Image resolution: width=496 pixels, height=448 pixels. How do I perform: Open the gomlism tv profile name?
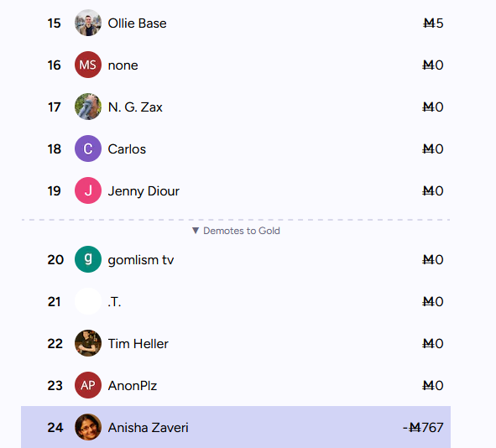click(x=141, y=260)
